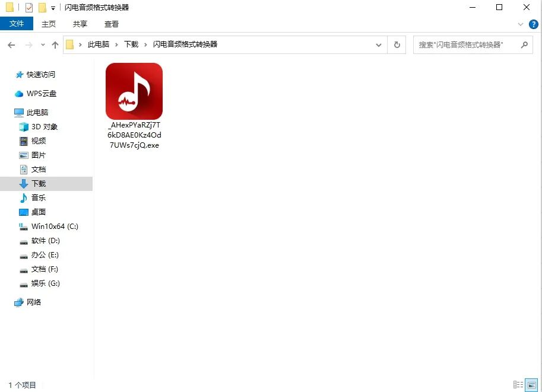Image resolution: width=542 pixels, height=392 pixels.
Task: Click the WPS cloud icon
Action: click(18, 94)
